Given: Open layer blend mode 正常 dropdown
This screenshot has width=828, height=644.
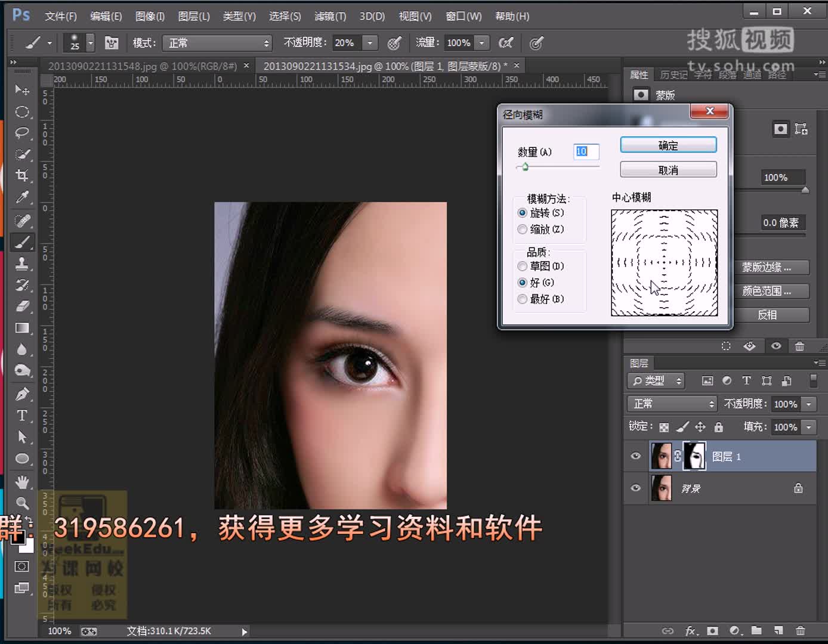Looking at the screenshot, I should (672, 404).
